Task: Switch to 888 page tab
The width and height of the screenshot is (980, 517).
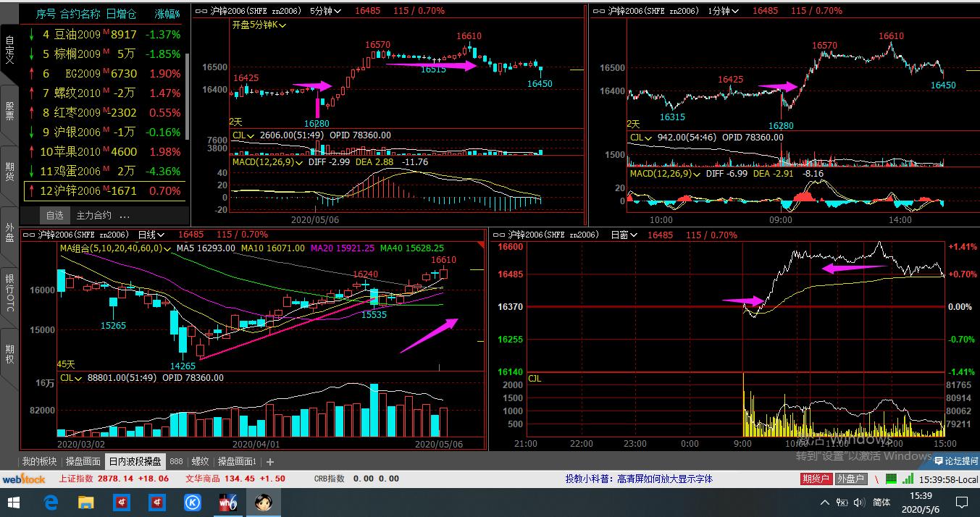Action: (x=177, y=461)
